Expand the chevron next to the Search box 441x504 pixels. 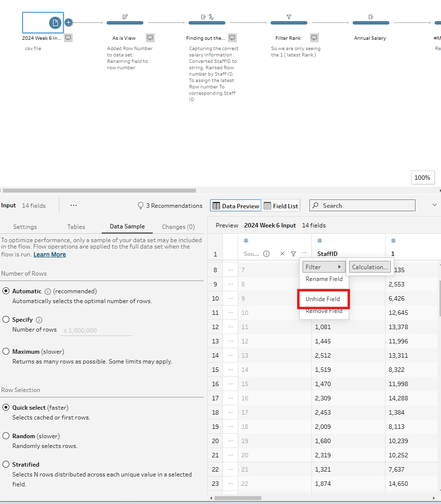tap(434, 205)
